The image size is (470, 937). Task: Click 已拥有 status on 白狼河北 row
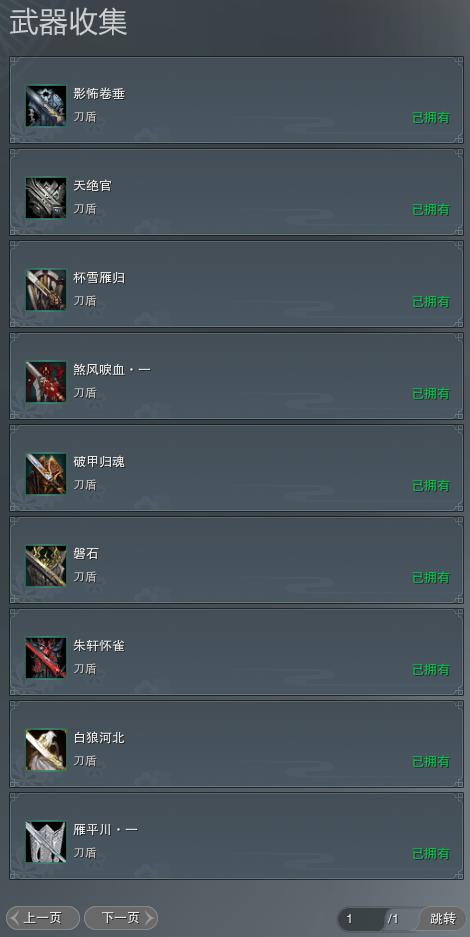pos(431,762)
